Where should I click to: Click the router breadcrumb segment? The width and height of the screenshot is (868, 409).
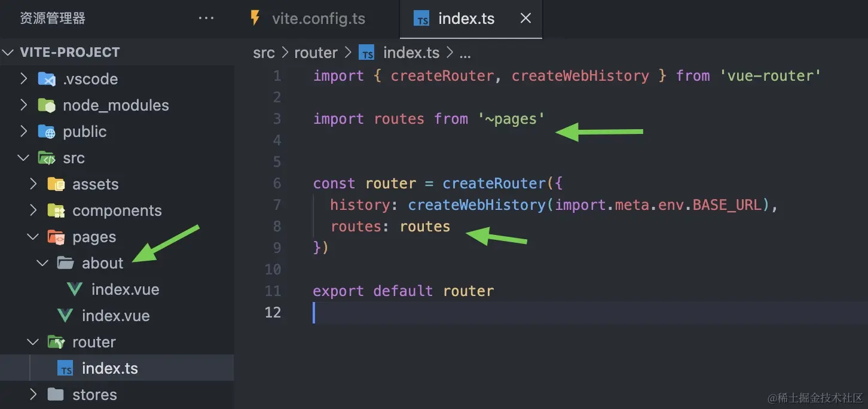(316, 53)
